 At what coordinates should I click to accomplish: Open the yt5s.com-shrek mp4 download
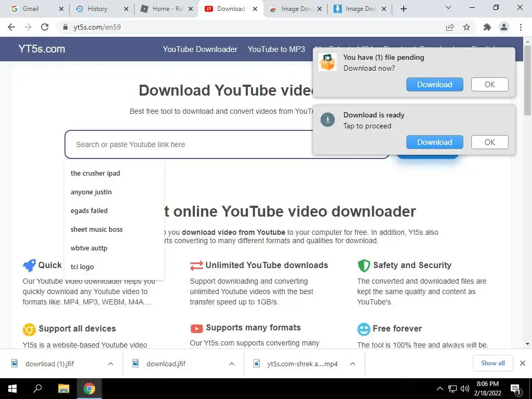pyautogui.click(x=302, y=364)
